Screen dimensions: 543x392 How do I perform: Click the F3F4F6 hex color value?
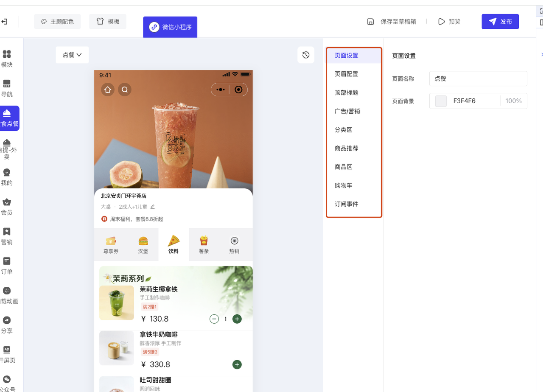[464, 101]
